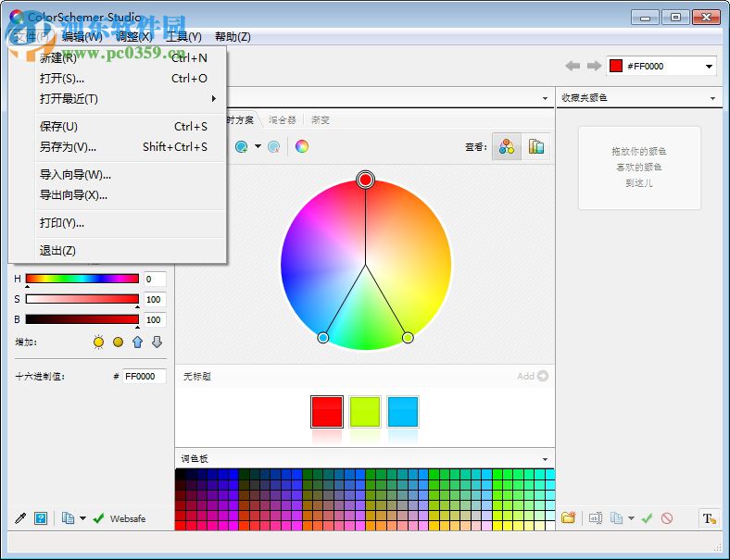This screenshot has height=560, width=730.
Task: Pick a screen color with the eyedropper
Action: (20, 518)
